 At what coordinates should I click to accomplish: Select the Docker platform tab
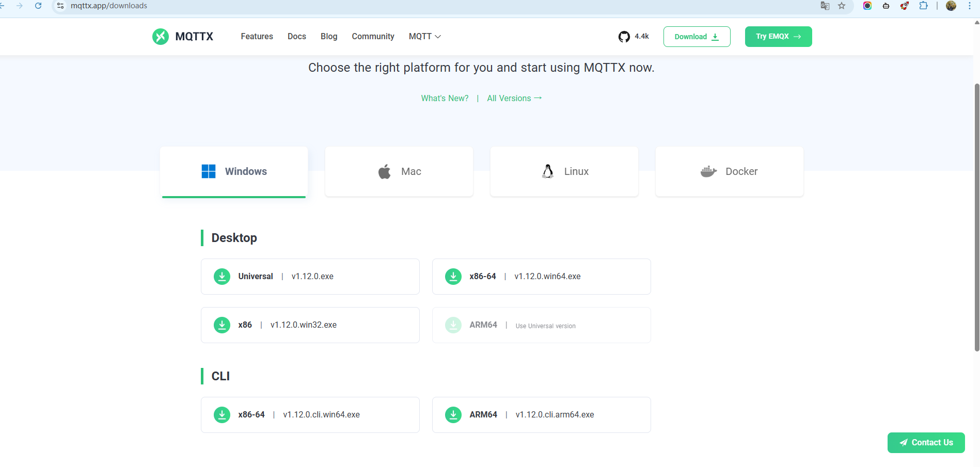click(729, 171)
